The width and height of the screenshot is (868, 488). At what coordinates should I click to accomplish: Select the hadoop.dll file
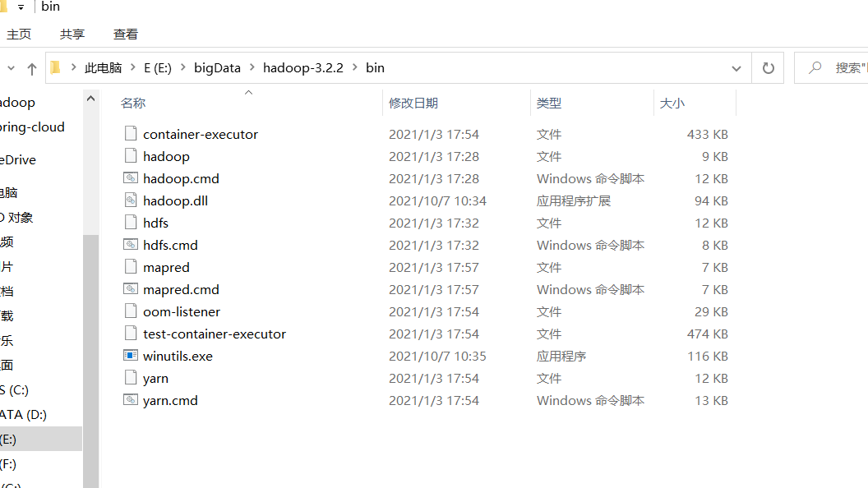174,200
